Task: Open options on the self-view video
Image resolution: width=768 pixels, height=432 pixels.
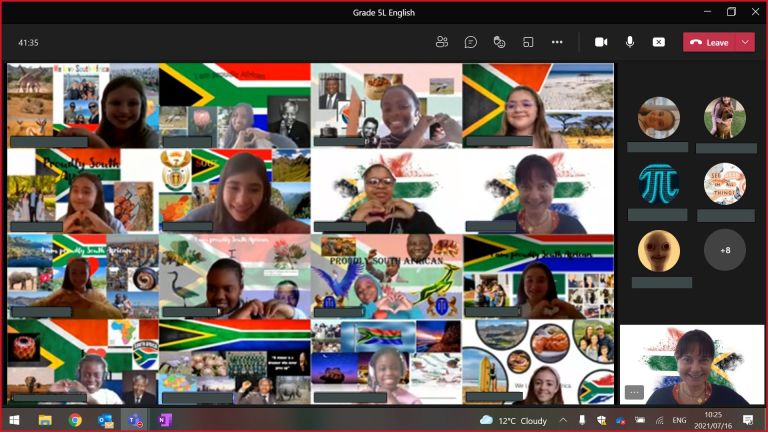Action: 633,392
